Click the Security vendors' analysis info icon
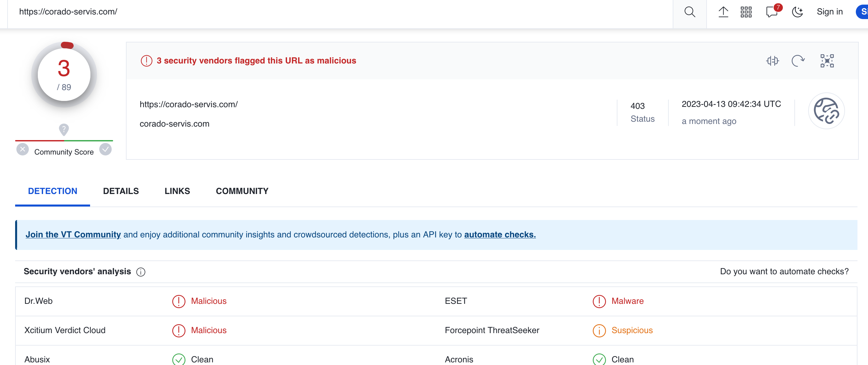This screenshot has width=868, height=365. tap(141, 272)
